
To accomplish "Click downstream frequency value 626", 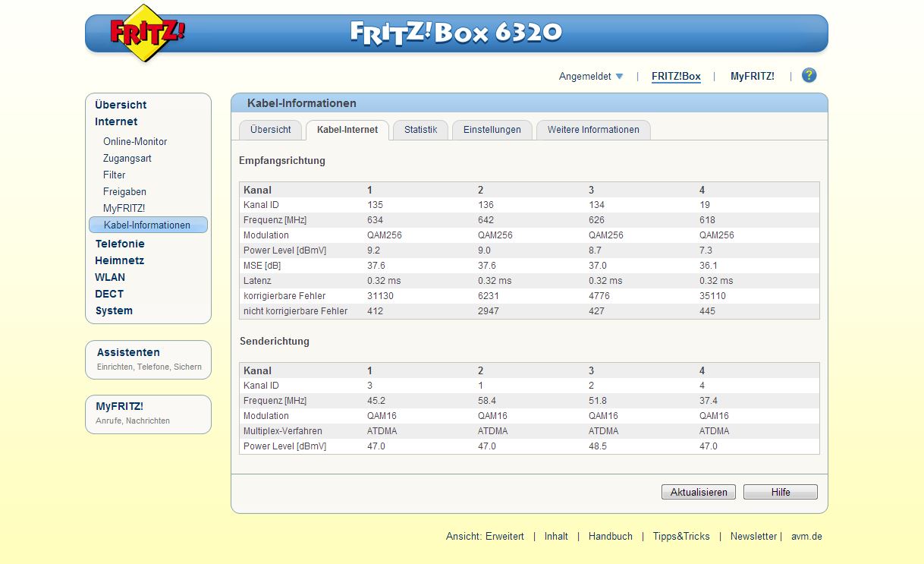I will pyautogui.click(x=596, y=220).
